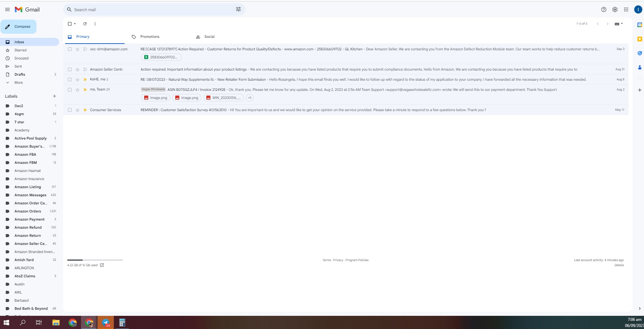Compose a new email
This screenshot has width=644, height=329.
(18, 27)
